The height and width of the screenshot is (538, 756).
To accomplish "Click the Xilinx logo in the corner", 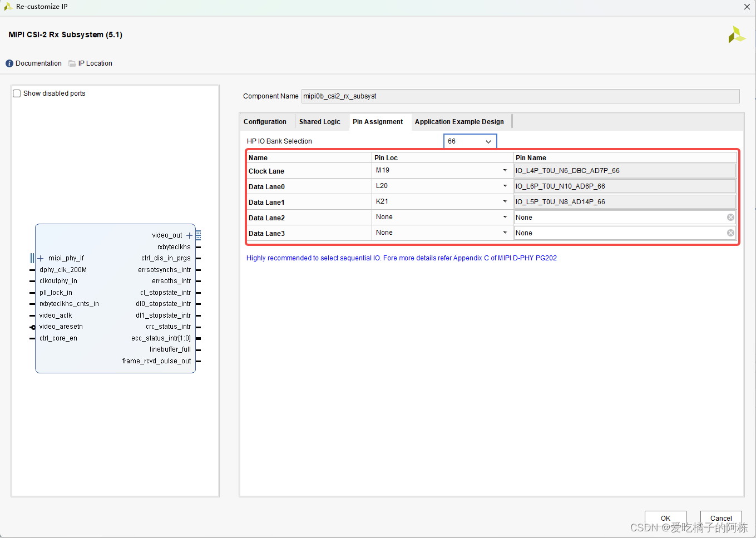I will (x=736, y=34).
